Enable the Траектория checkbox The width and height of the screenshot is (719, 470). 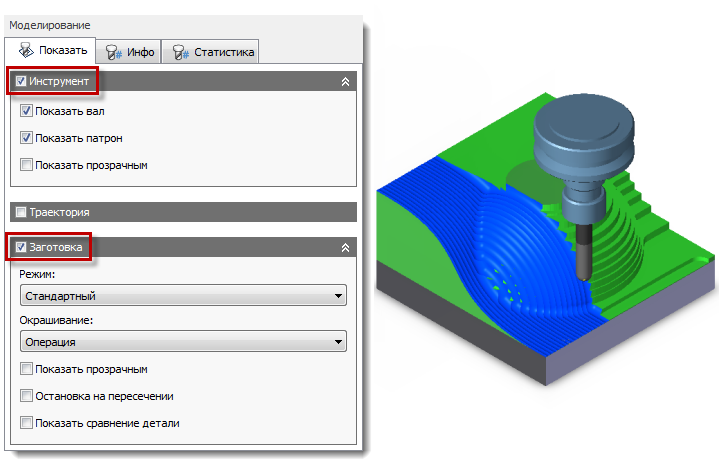point(21,212)
